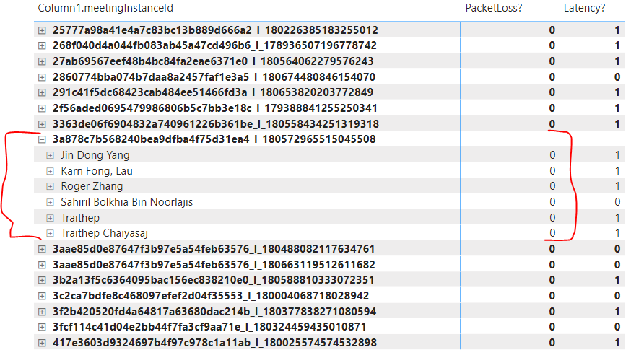The height and width of the screenshot is (350, 644).
Task: Select PacketLoss value for Roger Zhang
Action: (552, 186)
